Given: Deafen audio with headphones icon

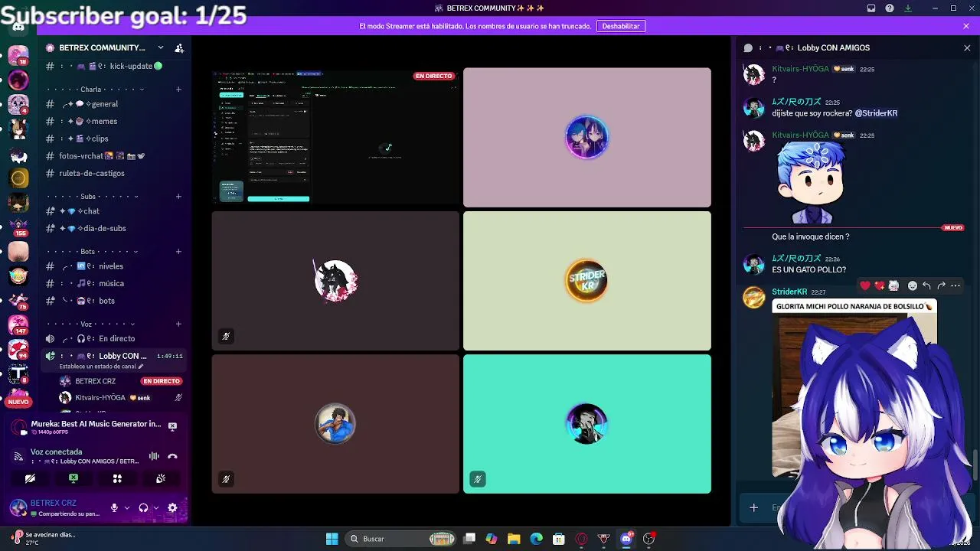Looking at the screenshot, I should pos(143,507).
